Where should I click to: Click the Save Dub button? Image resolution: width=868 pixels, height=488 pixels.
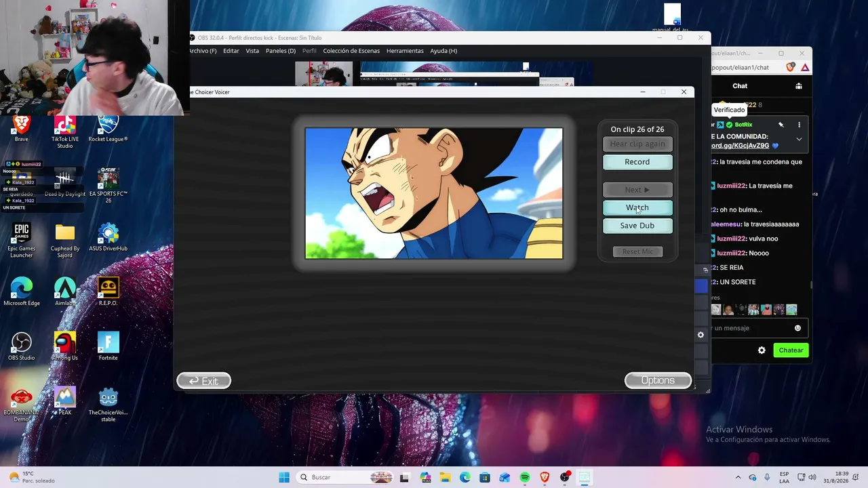click(637, 226)
